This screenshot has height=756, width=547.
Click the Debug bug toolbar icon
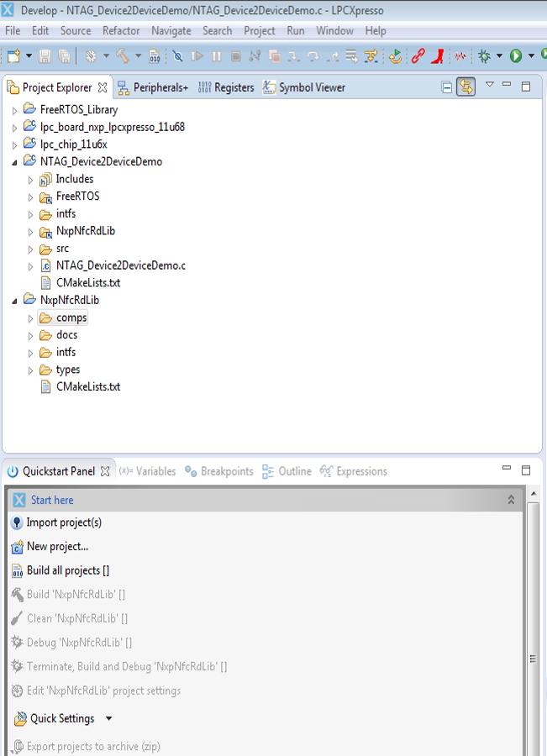[x=484, y=56]
